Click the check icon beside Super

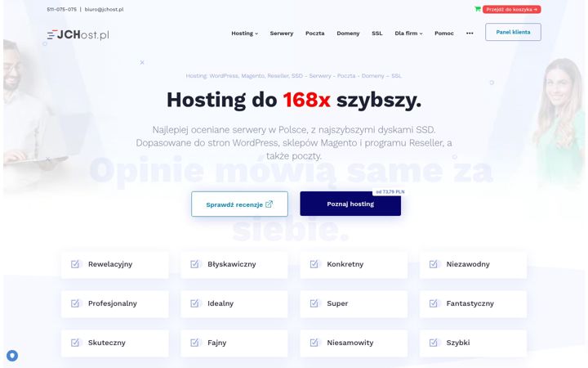click(x=314, y=303)
